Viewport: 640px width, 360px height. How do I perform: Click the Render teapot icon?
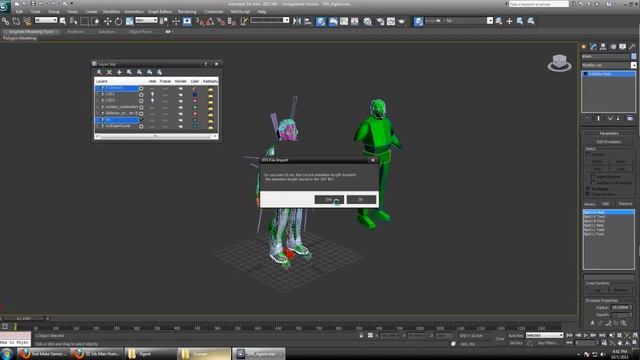pyautogui.click(x=402, y=21)
